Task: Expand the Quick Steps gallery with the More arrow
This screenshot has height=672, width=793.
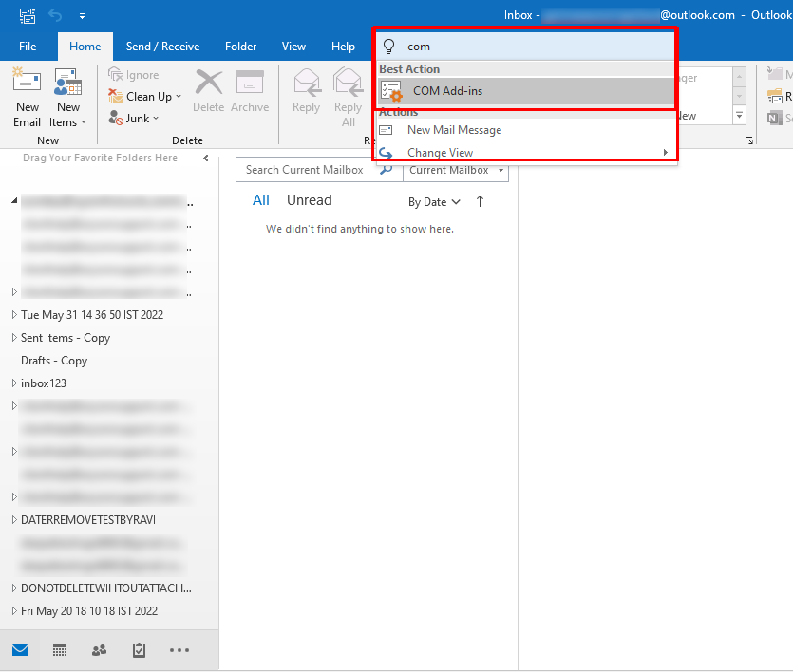Action: [x=740, y=116]
